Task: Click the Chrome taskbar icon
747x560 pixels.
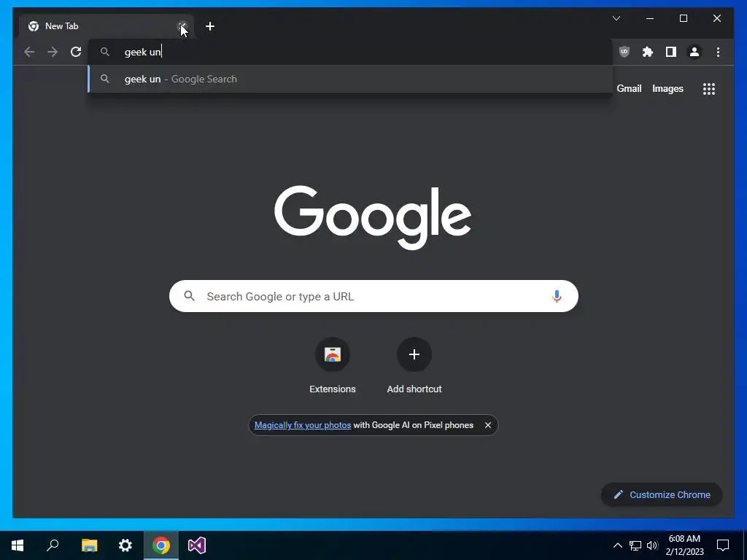Action: (x=161, y=545)
